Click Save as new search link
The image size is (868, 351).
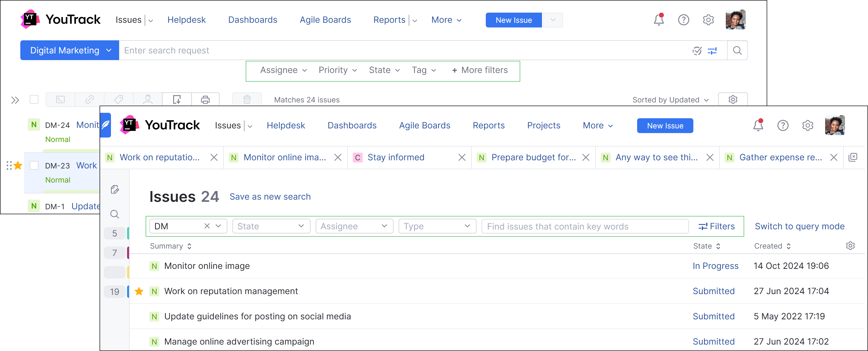[270, 197]
